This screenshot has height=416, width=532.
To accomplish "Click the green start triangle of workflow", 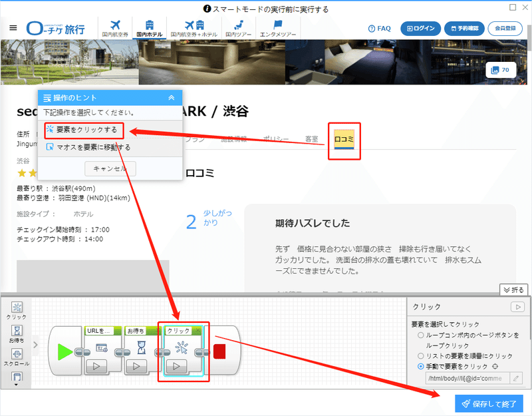I will coord(65,352).
